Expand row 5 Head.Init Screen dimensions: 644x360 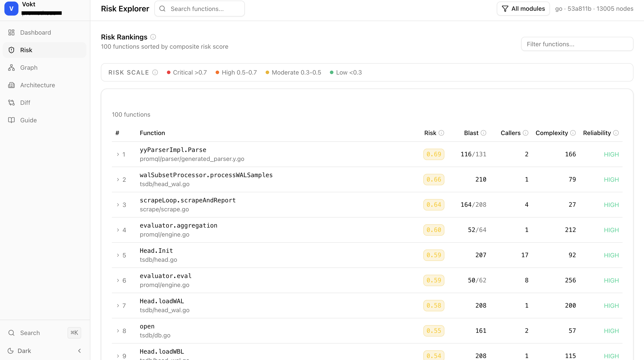pyautogui.click(x=118, y=255)
